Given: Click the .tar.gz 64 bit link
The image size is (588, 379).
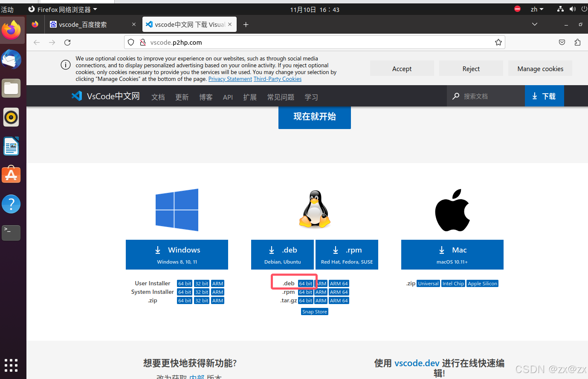Looking at the screenshot, I should (x=306, y=301).
